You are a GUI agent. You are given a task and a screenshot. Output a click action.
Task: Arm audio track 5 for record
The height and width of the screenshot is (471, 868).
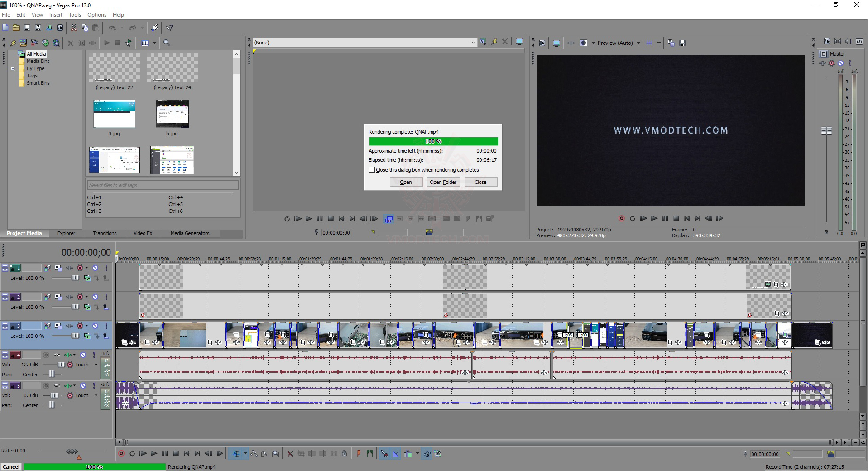tap(46, 386)
